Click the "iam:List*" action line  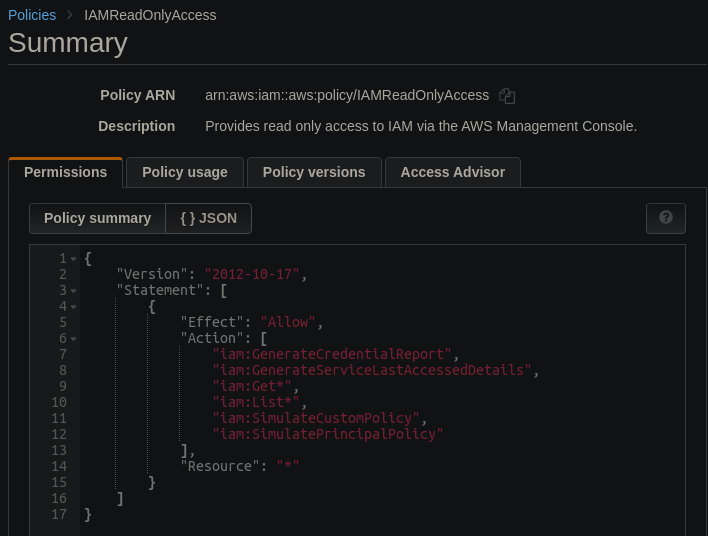pos(256,402)
